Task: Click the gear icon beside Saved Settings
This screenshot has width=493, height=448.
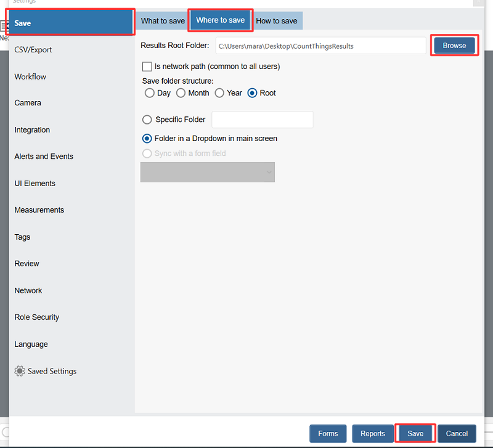Action: [x=20, y=371]
